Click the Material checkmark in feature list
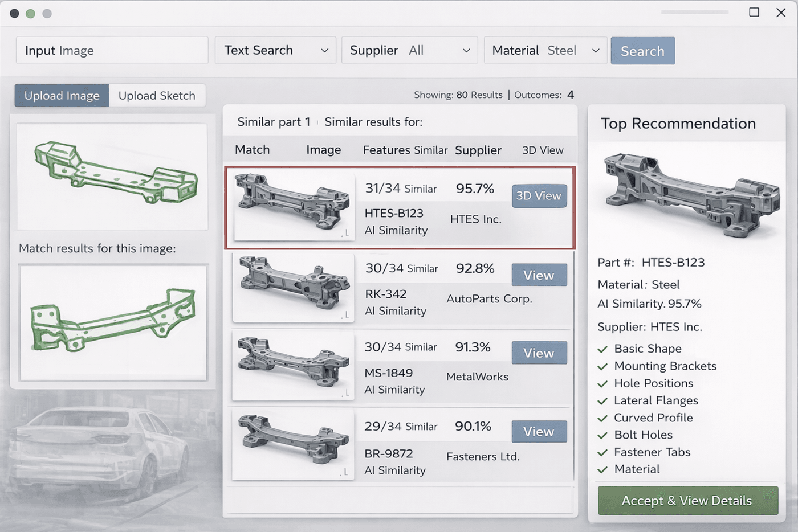 click(602, 470)
